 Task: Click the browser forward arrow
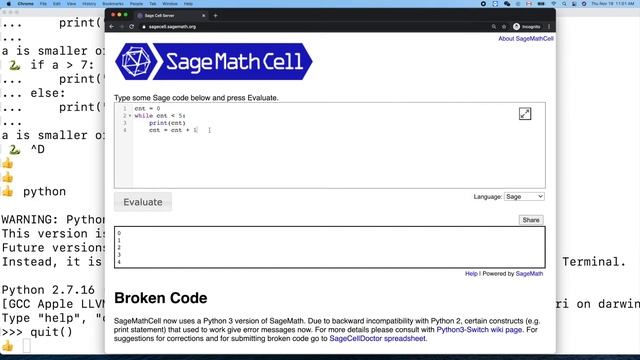pos(122,27)
